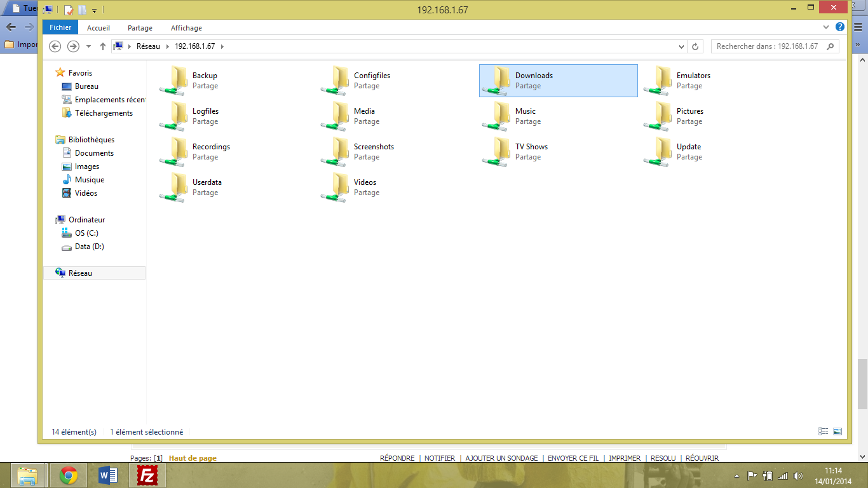Switch to large icons view in status bar
This screenshot has width=868, height=488.
pos(837,431)
